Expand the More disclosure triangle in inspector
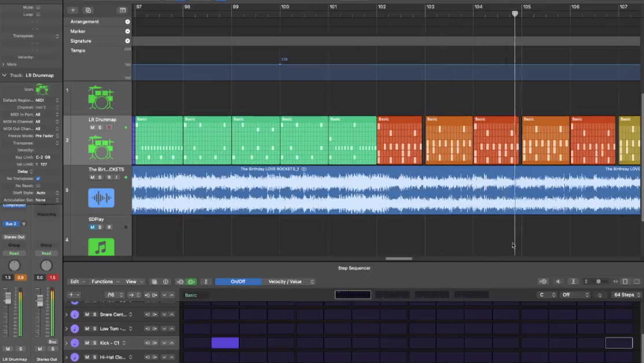Image resolution: width=644 pixels, height=363 pixels. coord(3,64)
